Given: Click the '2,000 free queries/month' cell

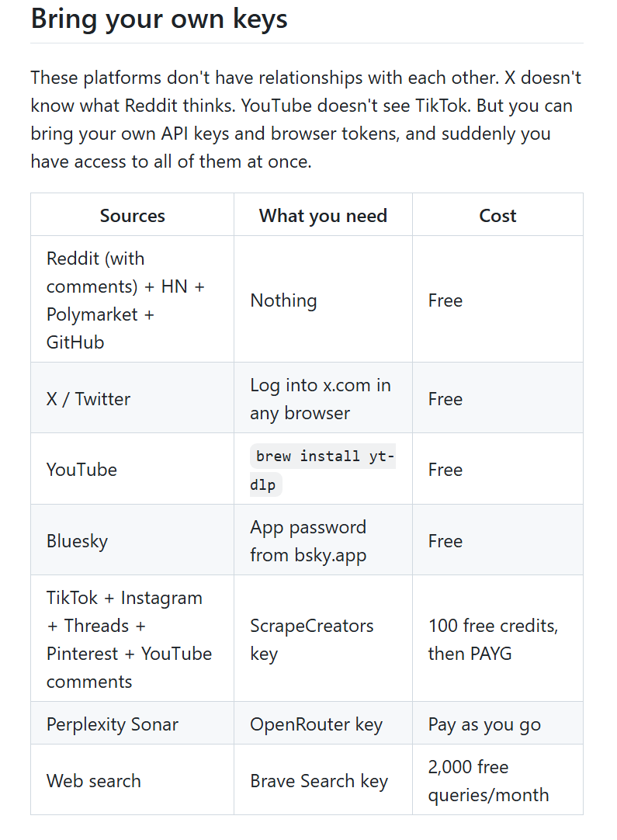Looking at the screenshot, I should coord(497,780).
